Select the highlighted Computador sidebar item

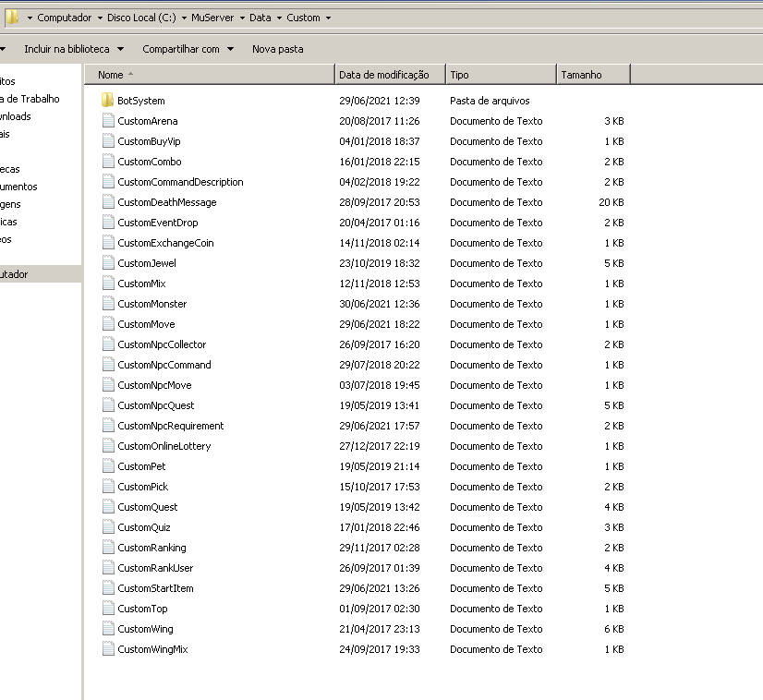[41, 274]
